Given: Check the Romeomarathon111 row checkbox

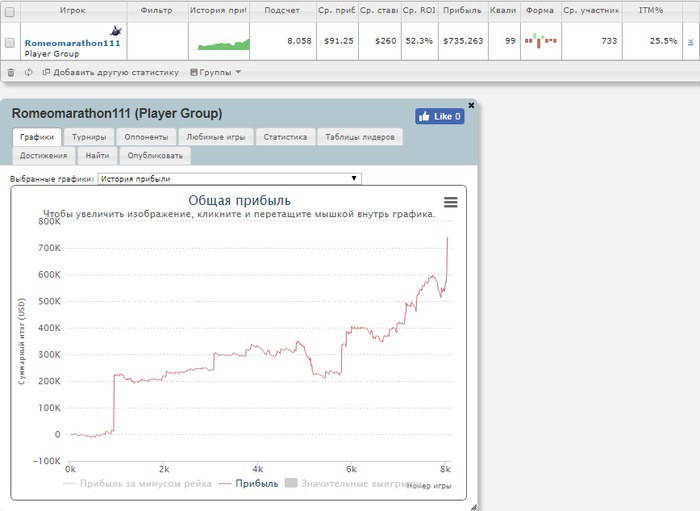Looking at the screenshot, I should coord(10,43).
